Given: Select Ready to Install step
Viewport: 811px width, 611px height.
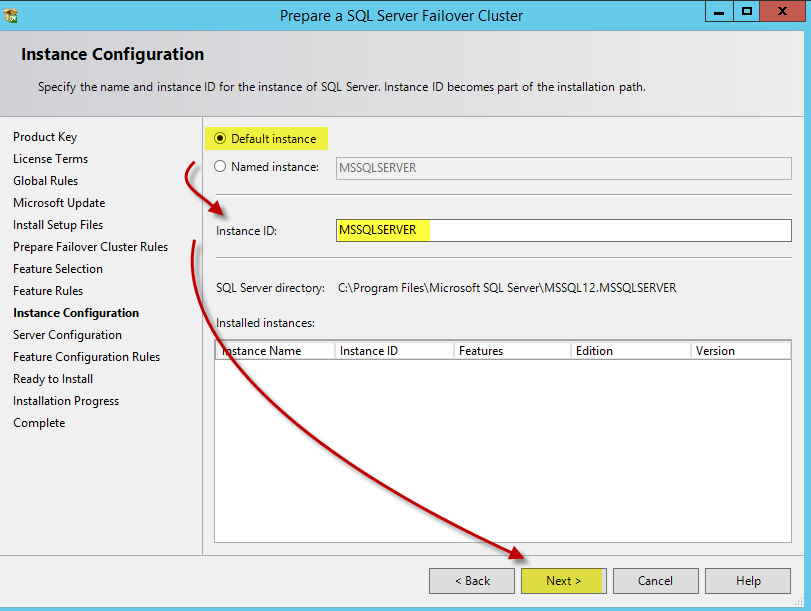Looking at the screenshot, I should point(53,379).
